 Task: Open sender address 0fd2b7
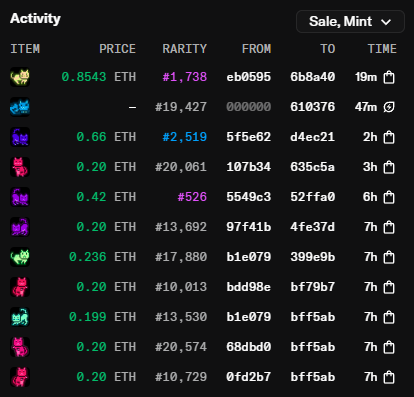[x=249, y=377]
